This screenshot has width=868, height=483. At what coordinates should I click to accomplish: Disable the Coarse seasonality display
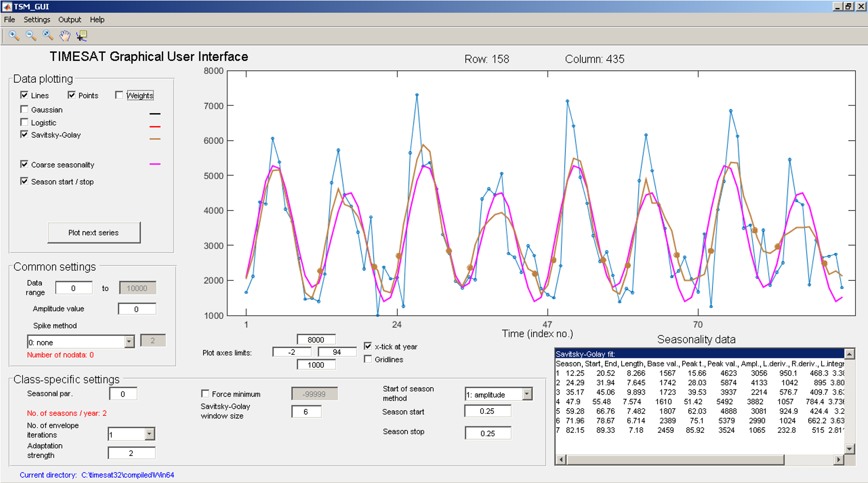24,164
